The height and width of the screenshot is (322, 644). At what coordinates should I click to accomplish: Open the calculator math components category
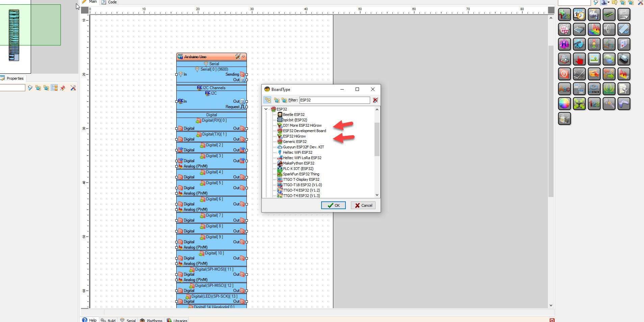click(579, 29)
